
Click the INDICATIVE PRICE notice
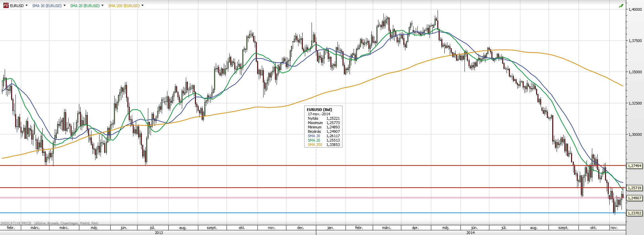[x=16, y=223]
